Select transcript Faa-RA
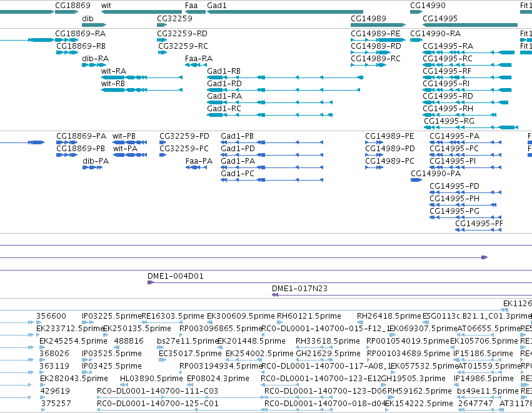532x413 pixels. (x=196, y=65)
